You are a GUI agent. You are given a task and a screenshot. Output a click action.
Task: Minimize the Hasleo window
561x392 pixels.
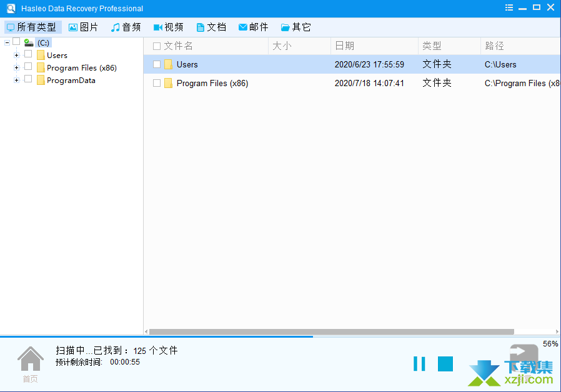[523, 8]
